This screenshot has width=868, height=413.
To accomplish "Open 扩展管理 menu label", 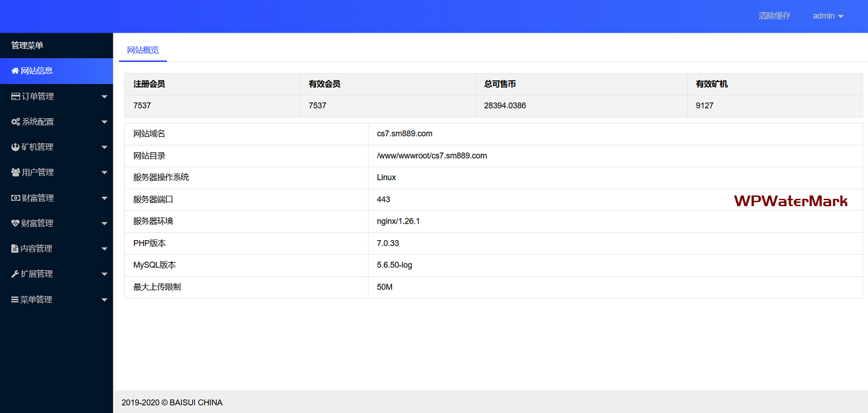I will (x=37, y=274).
